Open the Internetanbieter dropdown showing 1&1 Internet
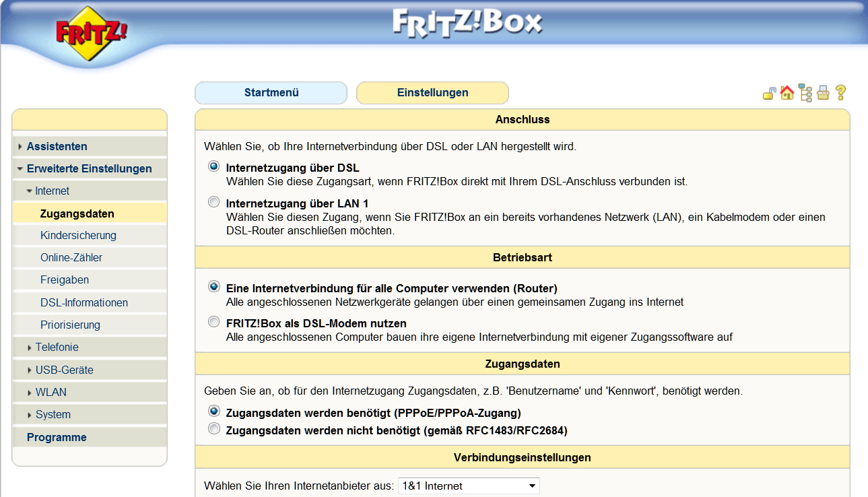The height and width of the screenshot is (497, 868). (x=469, y=486)
